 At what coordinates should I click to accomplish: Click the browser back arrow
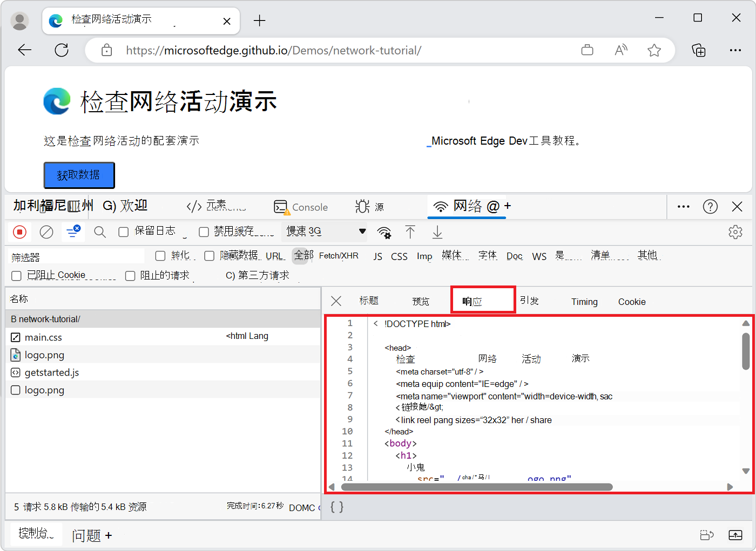click(25, 50)
